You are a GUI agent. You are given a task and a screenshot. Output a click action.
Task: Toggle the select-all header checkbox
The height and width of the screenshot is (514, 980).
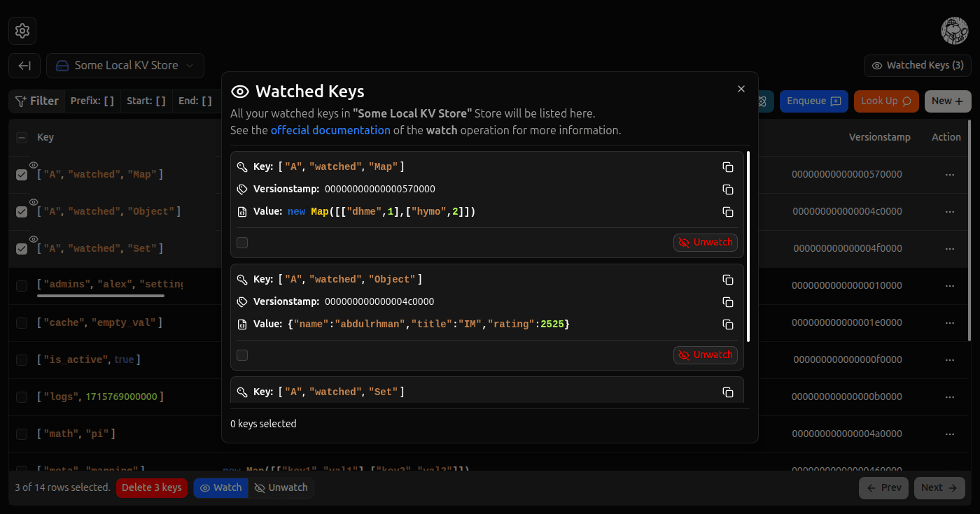[22, 138]
